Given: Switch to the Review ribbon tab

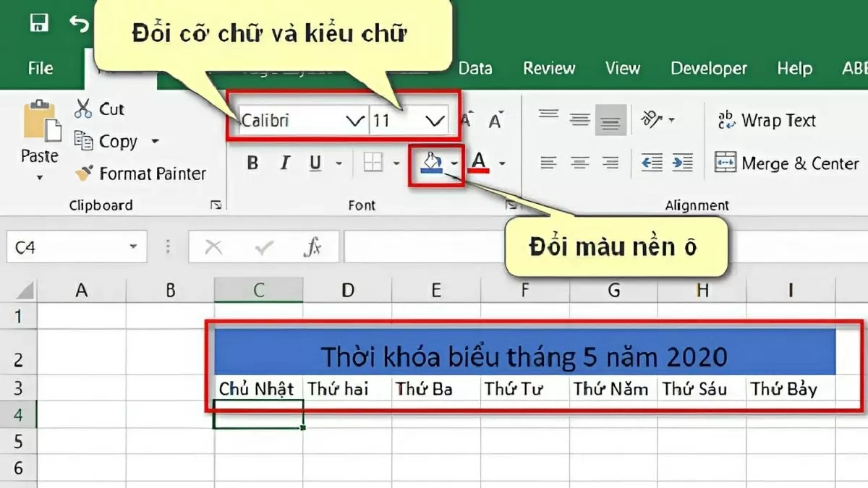Looking at the screenshot, I should coord(549,68).
